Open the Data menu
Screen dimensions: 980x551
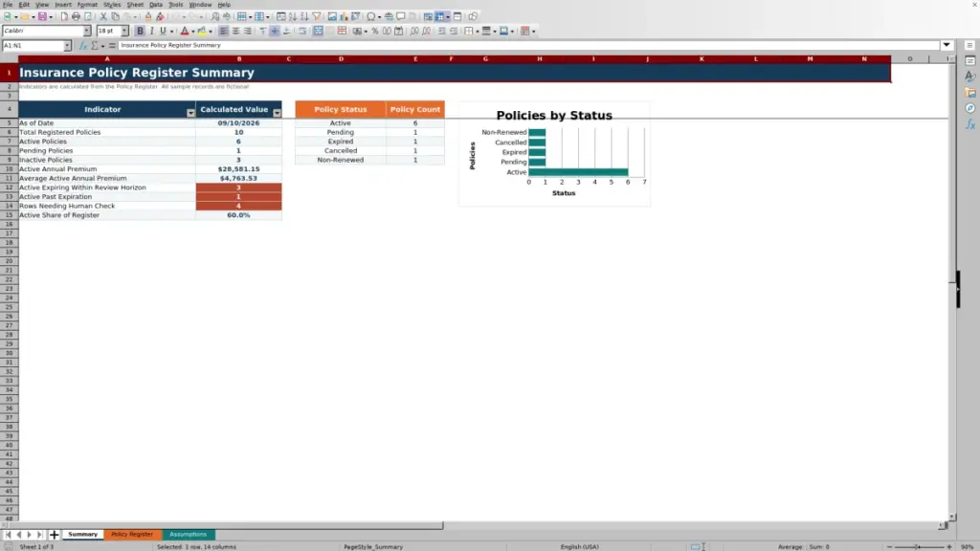156,5
